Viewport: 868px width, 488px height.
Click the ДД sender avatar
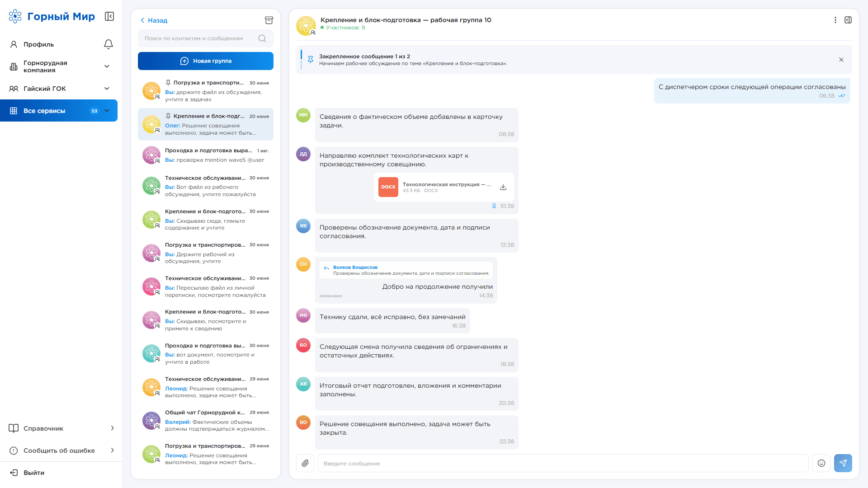(303, 154)
